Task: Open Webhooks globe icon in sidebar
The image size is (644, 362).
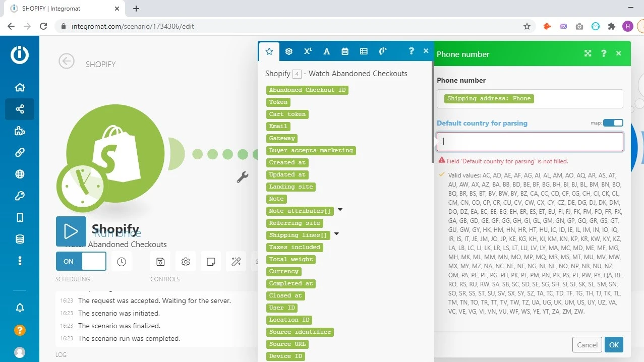Action: (20, 174)
